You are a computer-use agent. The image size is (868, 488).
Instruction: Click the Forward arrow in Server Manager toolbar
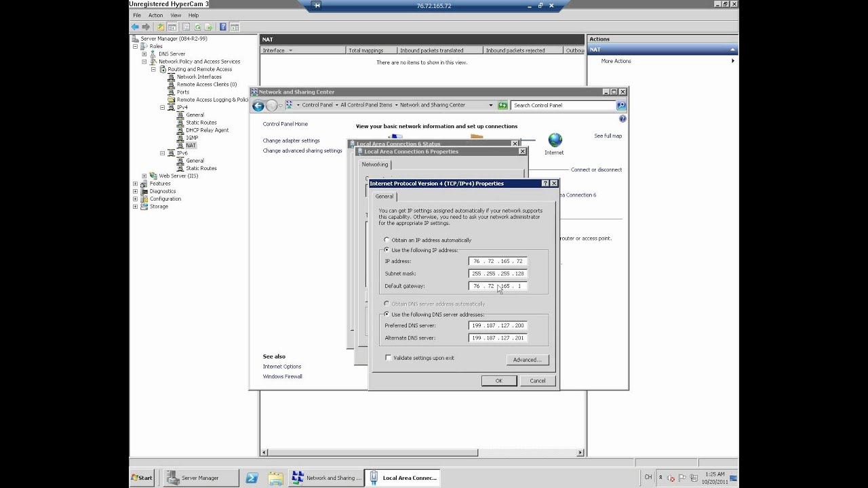tap(145, 27)
